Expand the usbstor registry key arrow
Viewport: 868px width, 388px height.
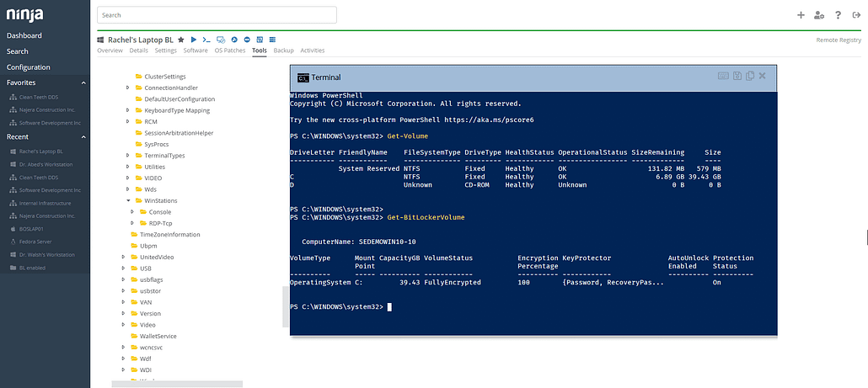click(123, 290)
